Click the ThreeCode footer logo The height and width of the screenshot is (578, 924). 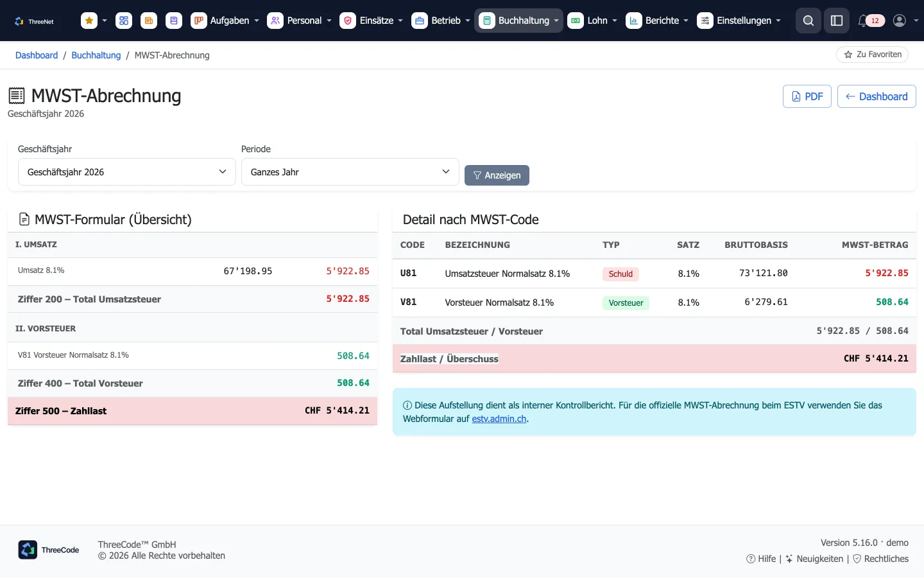point(49,550)
